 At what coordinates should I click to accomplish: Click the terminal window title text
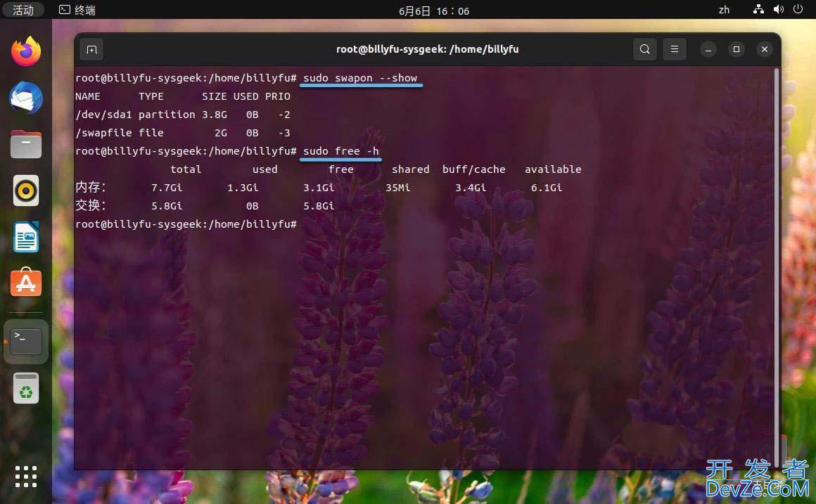[427, 49]
